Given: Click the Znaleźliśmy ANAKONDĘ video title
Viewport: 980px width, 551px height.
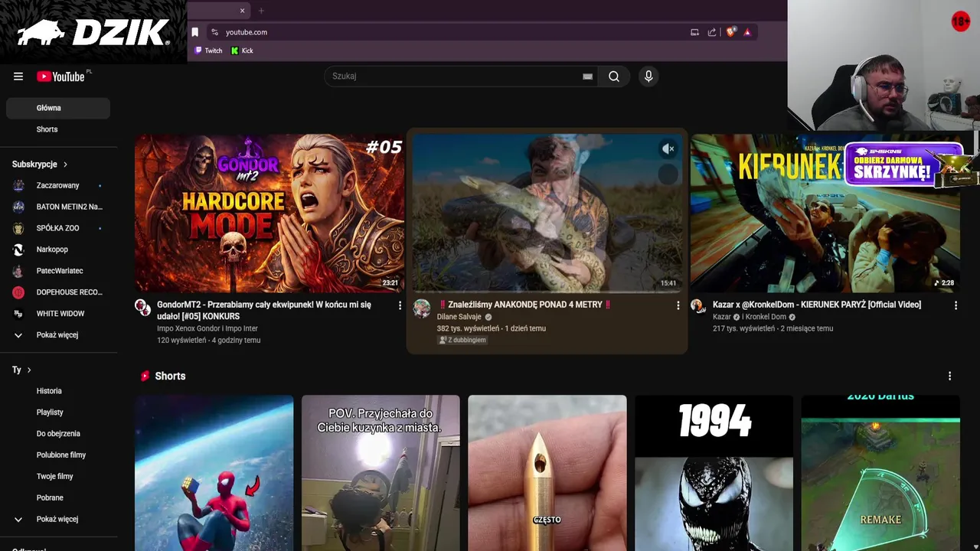Looking at the screenshot, I should coord(524,305).
